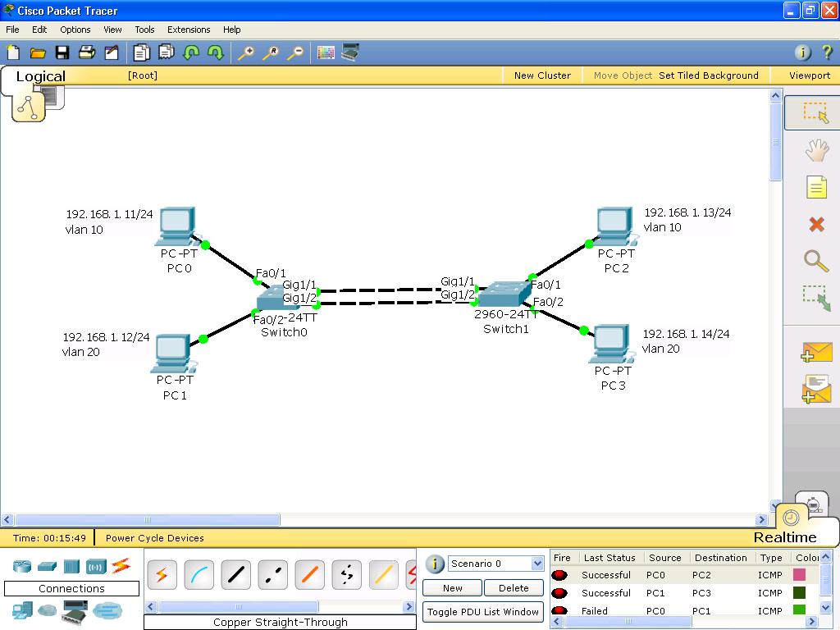840x630 pixels.
Task: Open the Custom Devices Dialog icon
Action: click(349, 52)
